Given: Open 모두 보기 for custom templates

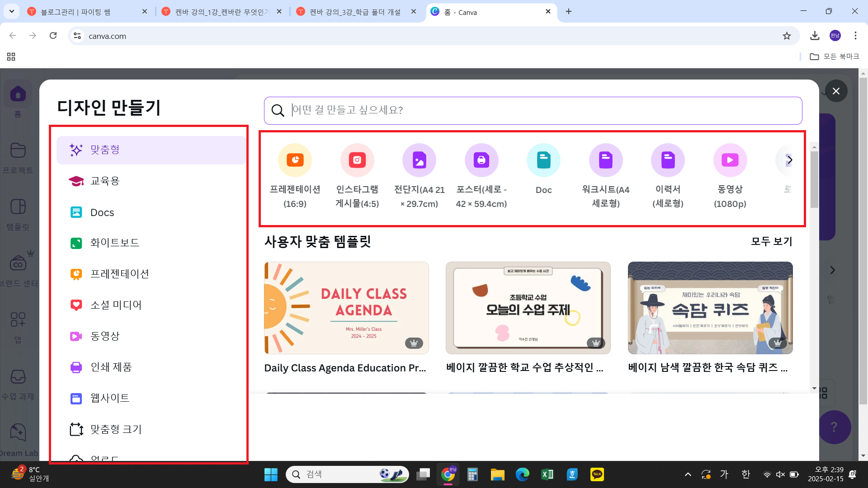Looking at the screenshot, I should (772, 241).
